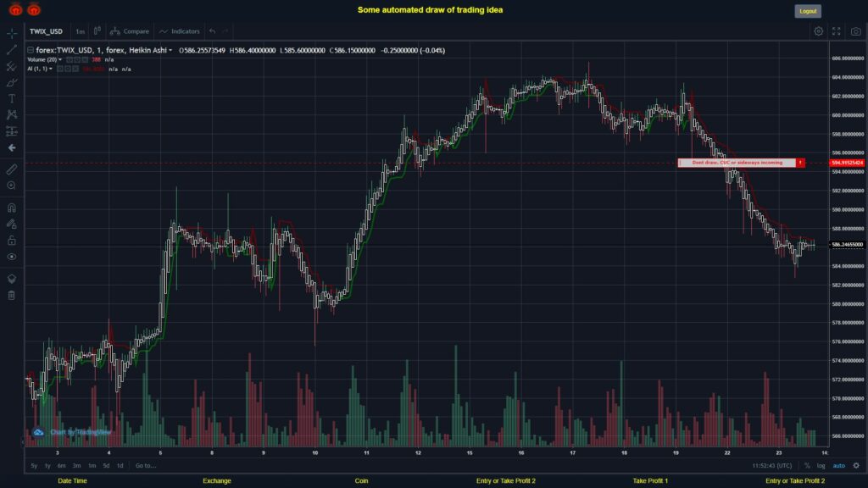Select the trend line drawing tool
868x488 pixels.
coord(12,50)
